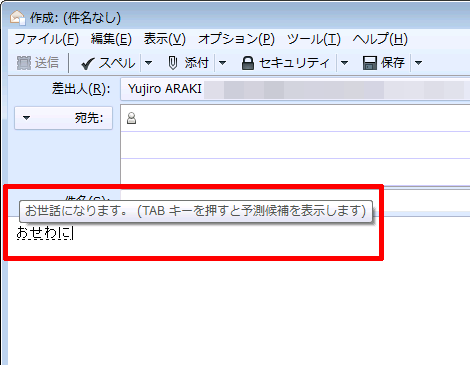Viewport: 470px width, 365px height.
Task: Open the オプション(P) menu
Action: (236, 39)
